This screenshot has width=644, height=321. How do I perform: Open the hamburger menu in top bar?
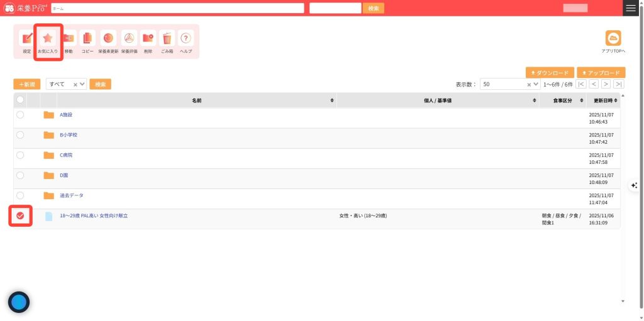[631, 8]
